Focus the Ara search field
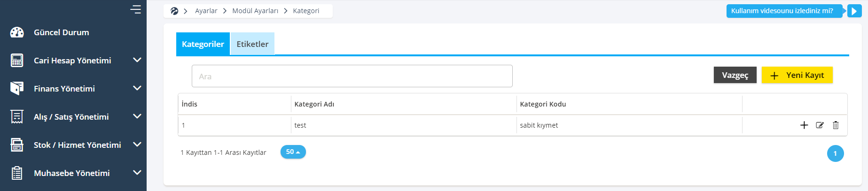This screenshot has height=191, width=868. 352,76
